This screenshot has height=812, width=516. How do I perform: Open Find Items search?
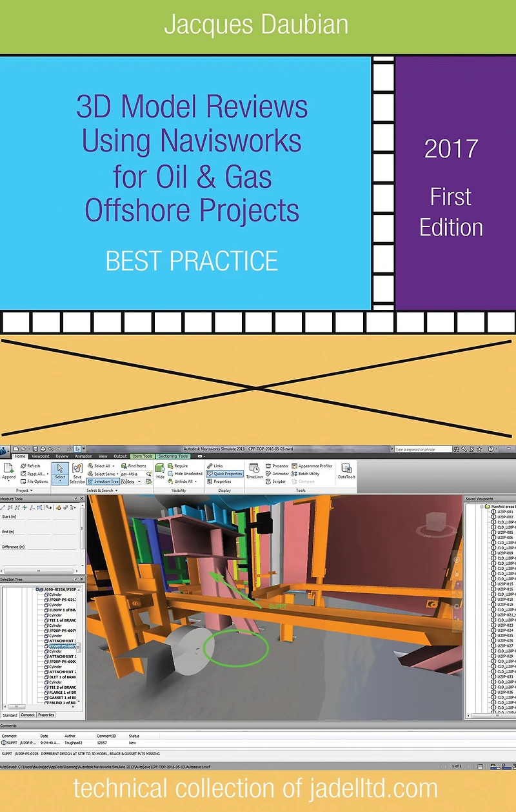coord(134,465)
